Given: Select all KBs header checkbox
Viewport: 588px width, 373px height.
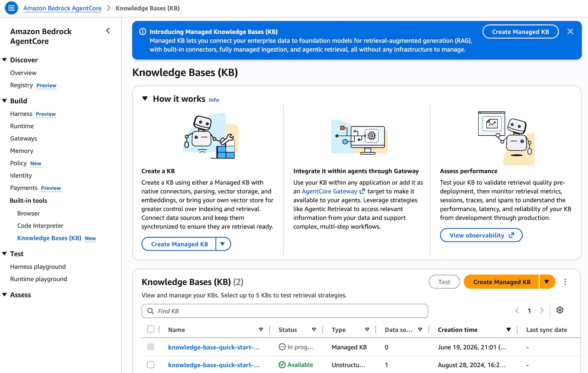Looking at the screenshot, I should [x=151, y=329].
